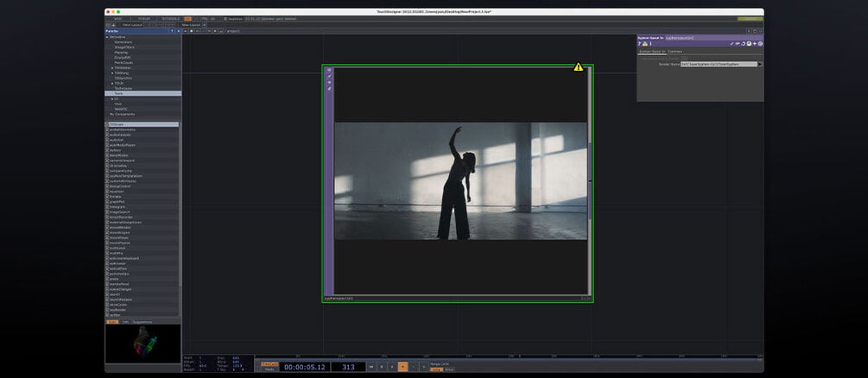Open Python help icon in parameter panel
The height and width of the screenshot is (378, 868).
click(x=645, y=44)
